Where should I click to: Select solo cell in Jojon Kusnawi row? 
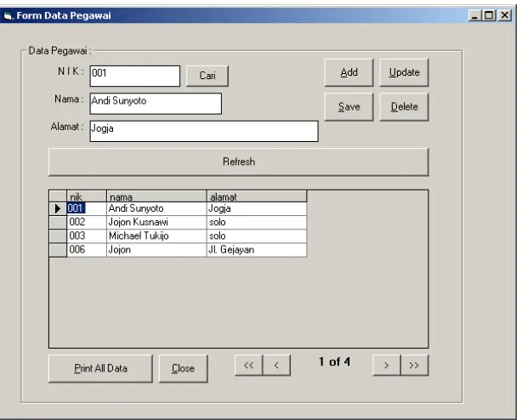257,222
